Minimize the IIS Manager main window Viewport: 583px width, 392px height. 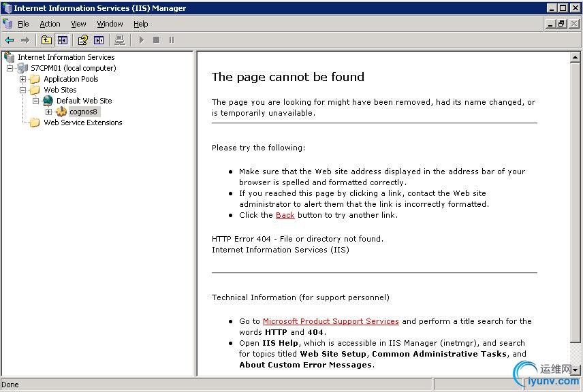point(552,7)
